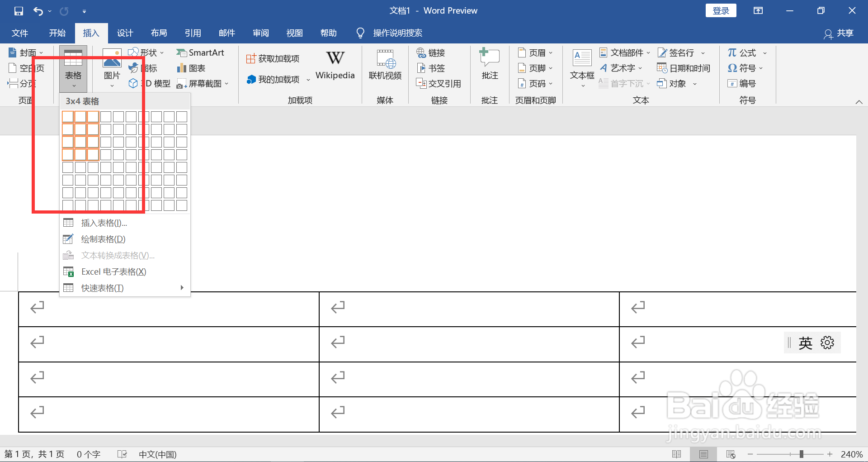
Task: Choose 绘制表格(D) draw table option
Action: pyautogui.click(x=124, y=239)
